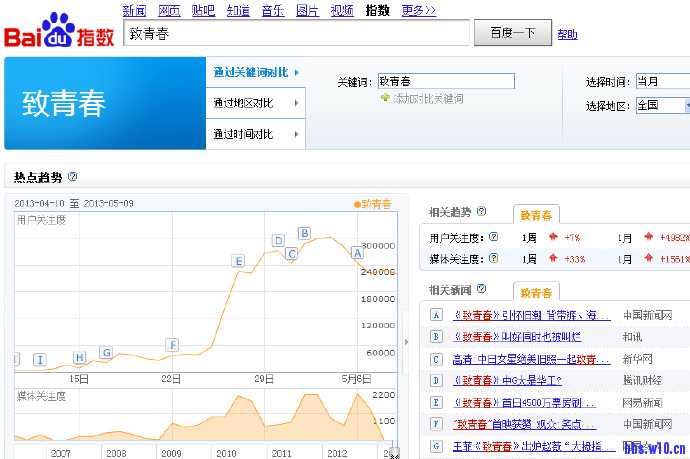
Task: Open news link 《致青春》引怀旧潮 背带裤
Action: pyautogui.click(x=532, y=315)
